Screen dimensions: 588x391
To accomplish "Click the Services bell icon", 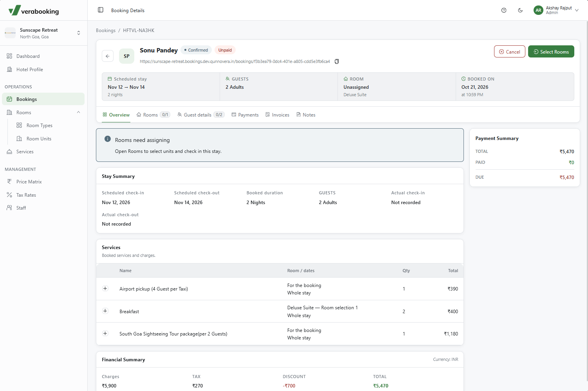I will (x=9, y=152).
